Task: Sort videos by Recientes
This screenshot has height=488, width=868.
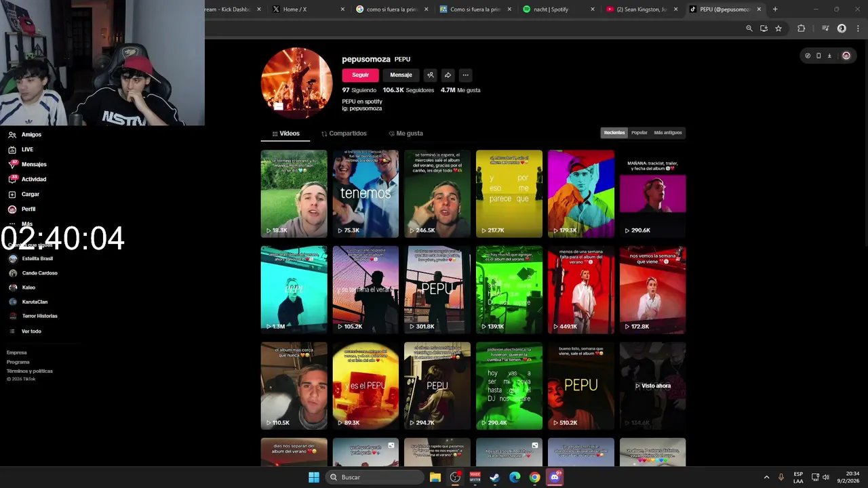Action: 614,133
